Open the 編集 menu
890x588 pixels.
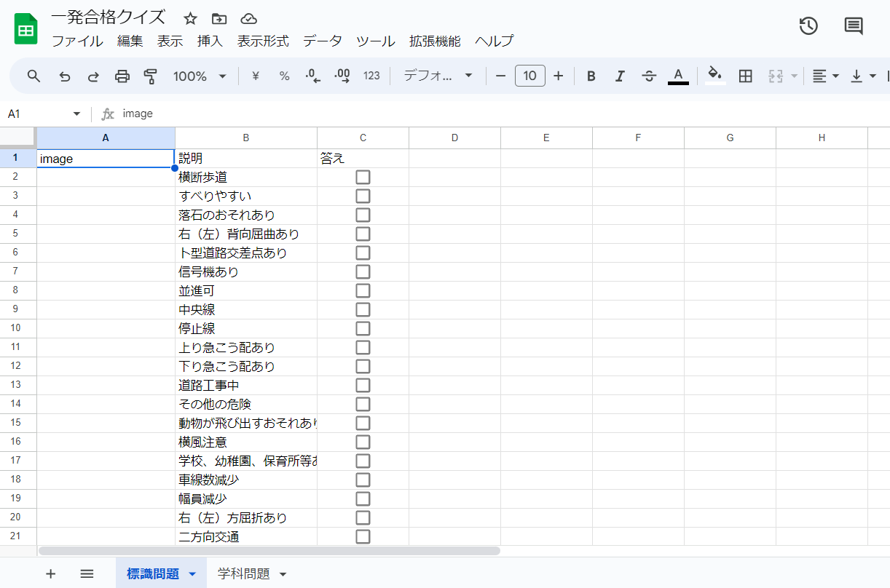point(130,41)
